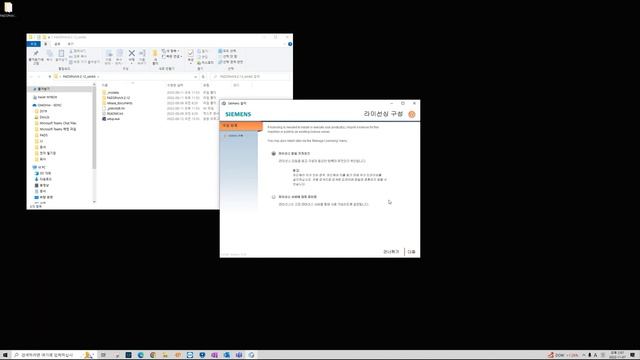Screen dimensions: 640x360
Task: Click Select all in Explorer ribbon
Action: [228, 51]
